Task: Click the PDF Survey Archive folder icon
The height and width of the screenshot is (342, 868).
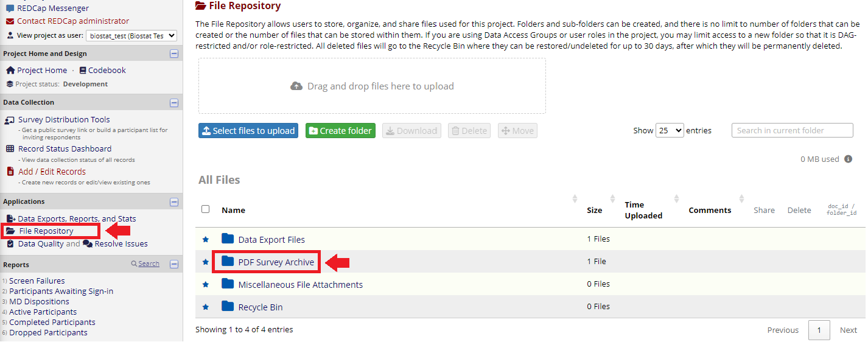Action: coord(228,261)
